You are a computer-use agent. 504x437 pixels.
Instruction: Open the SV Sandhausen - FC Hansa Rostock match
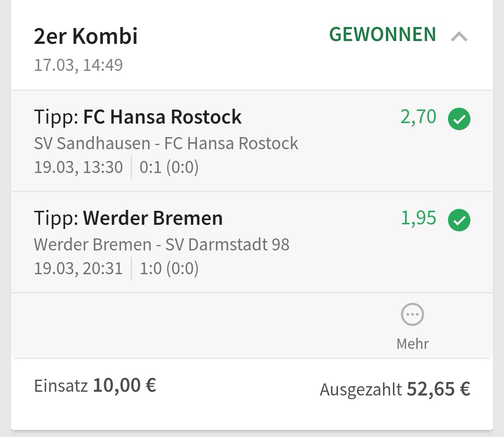tap(166, 143)
